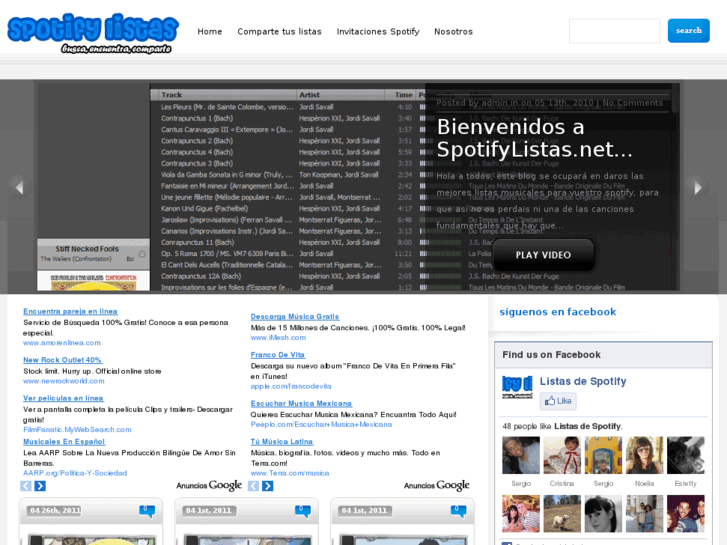This screenshot has width=727, height=545.
Task: Click left Anuncios Google label
Action: [209, 486]
